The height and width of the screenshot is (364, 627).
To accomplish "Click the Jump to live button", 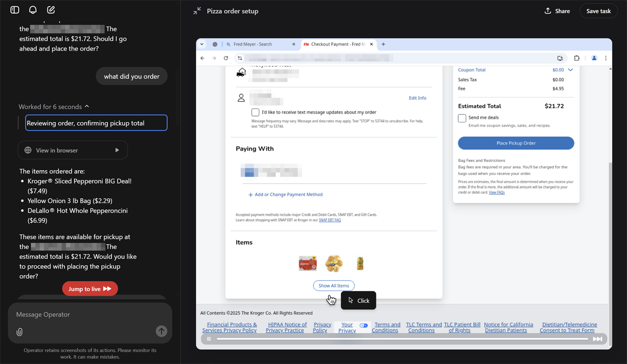I will 90,289.
